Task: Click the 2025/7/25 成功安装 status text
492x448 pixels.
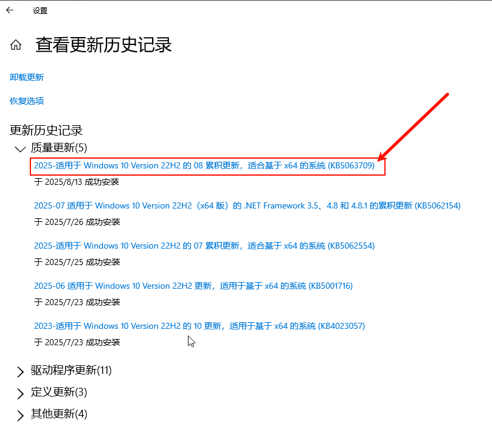Action: point(77,262)
